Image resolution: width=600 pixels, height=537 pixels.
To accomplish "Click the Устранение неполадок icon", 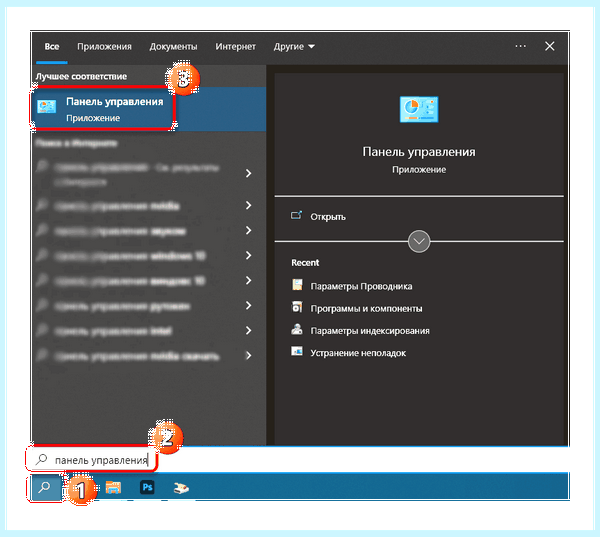I will (x=297, y=351).
